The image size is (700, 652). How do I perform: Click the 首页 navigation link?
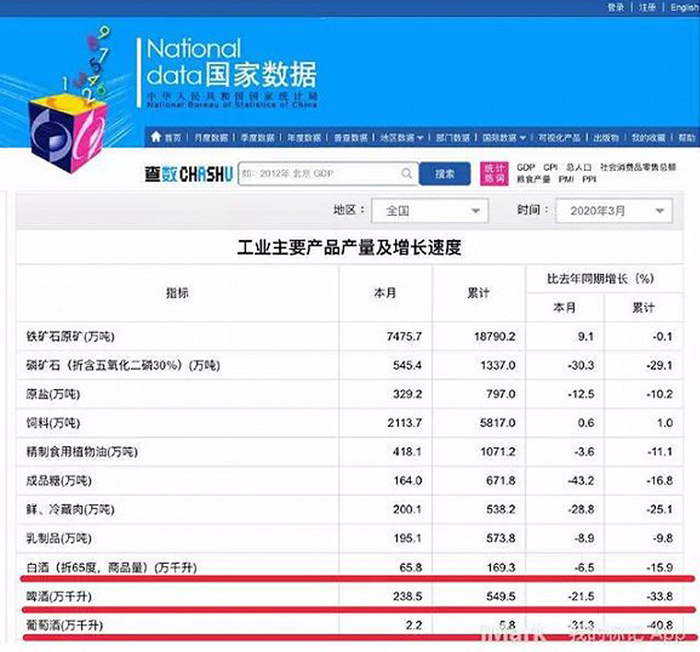pos(173,138)
